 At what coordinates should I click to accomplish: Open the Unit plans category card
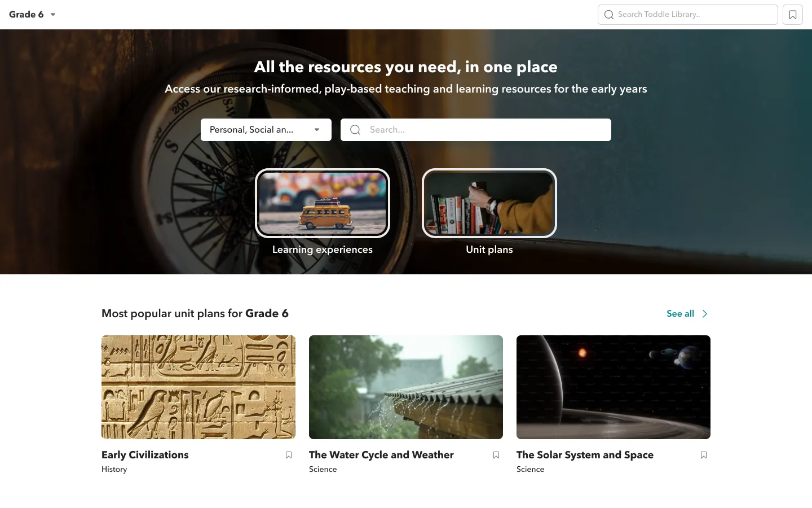[489, 203]
